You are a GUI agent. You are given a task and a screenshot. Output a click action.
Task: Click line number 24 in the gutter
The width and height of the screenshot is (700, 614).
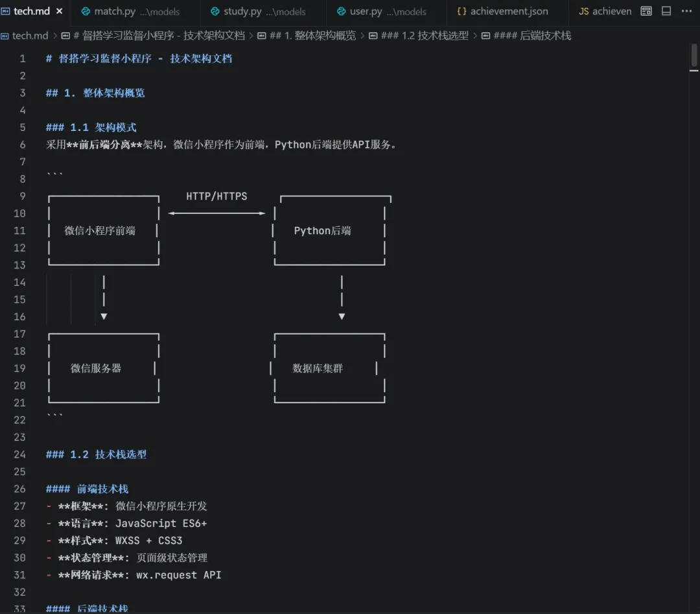pyautogui.click(x=19, y=455)
